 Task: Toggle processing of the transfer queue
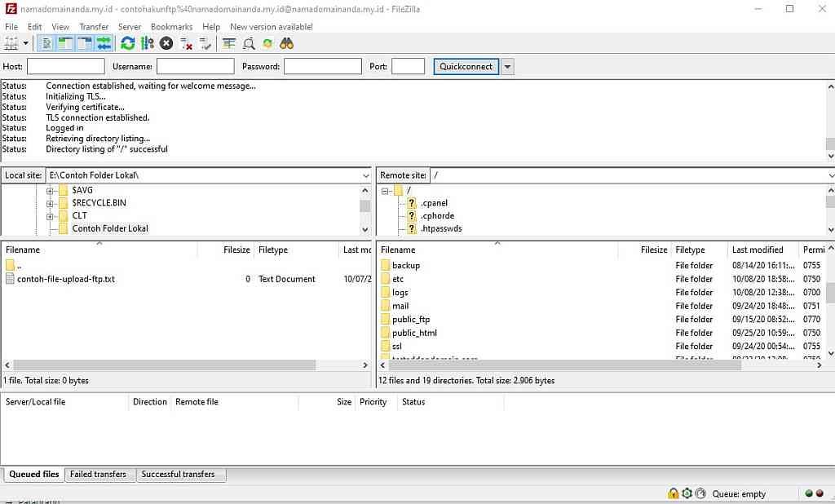click(x=147, y=44)
